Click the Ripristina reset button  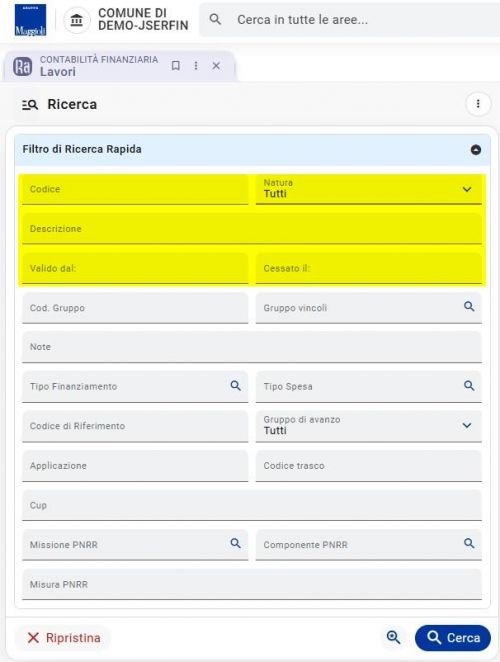coord(63,638)
